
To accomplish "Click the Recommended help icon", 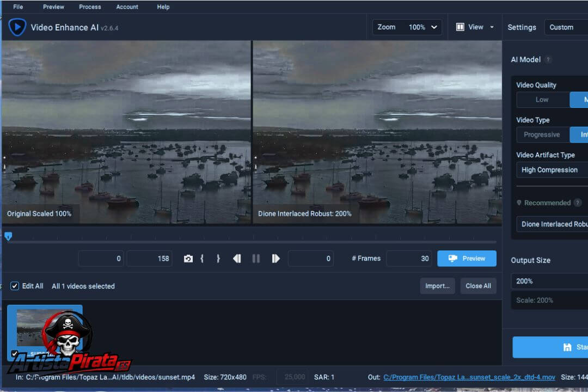I will click(x=578, y=203).
